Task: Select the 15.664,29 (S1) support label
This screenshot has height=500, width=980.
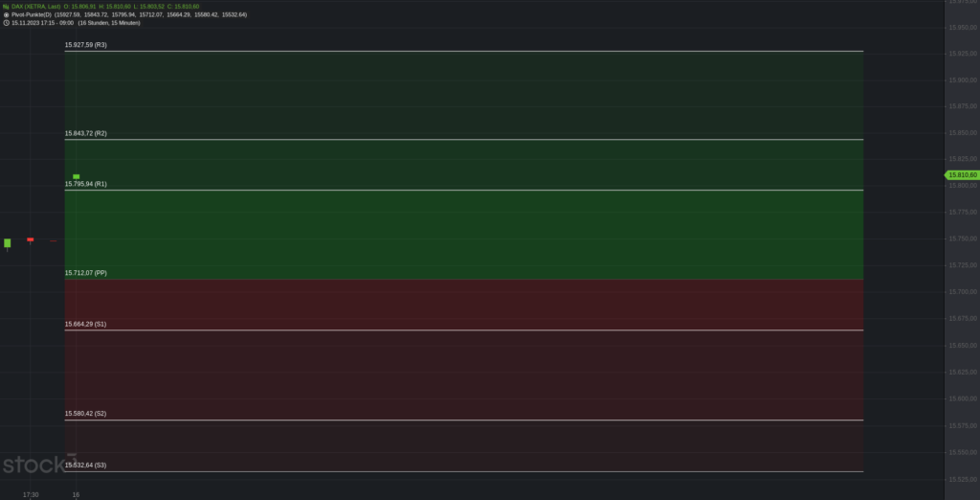Action: point(85,324)
